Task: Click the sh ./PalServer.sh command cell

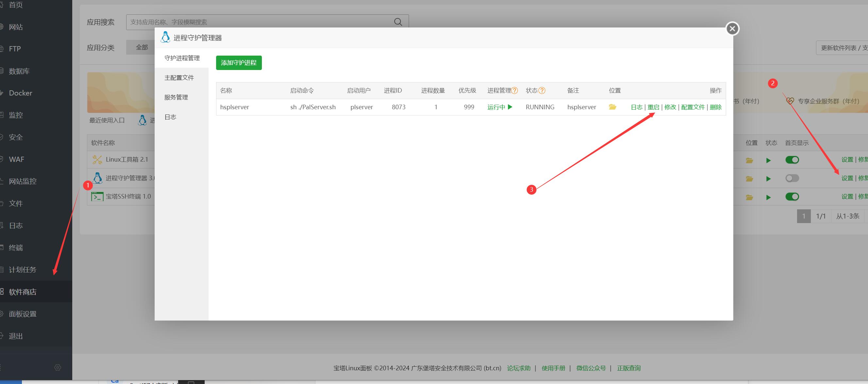Action: [x=313, y=107]
